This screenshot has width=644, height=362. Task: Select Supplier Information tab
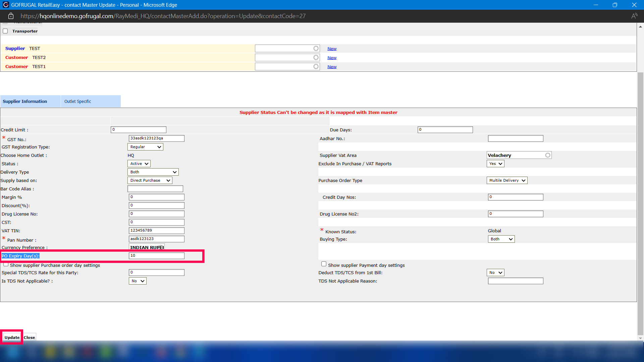point(25,102)
